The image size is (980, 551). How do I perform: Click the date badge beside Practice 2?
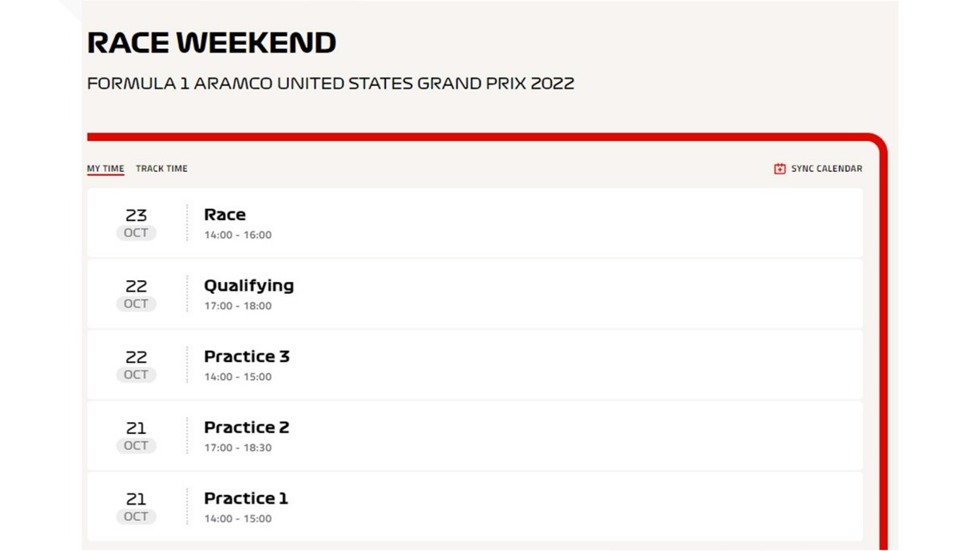click(136, 436)
